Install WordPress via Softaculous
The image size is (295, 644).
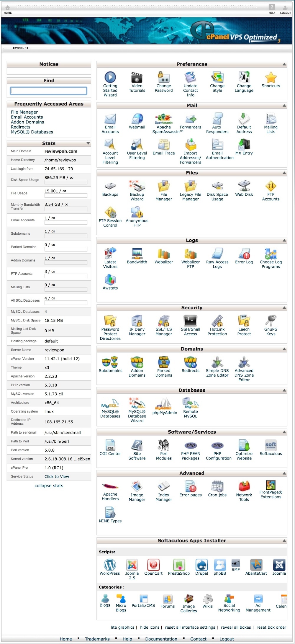coord(110,565)
